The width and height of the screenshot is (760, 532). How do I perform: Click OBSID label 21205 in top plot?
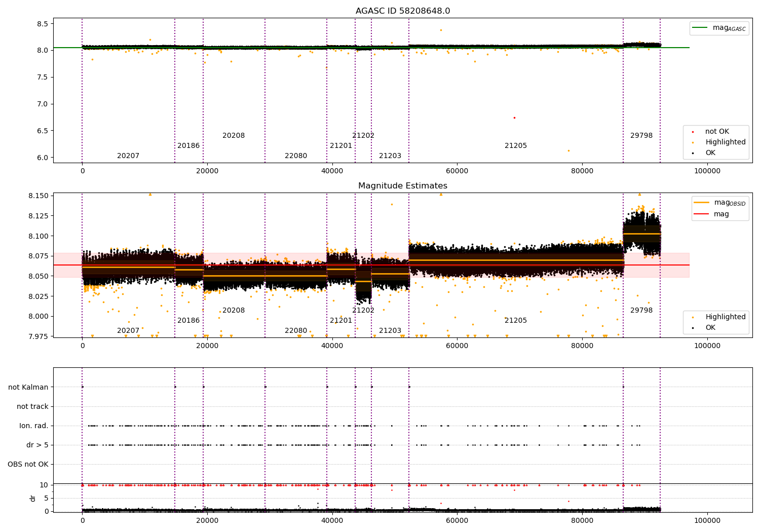(x=516, y=146)
